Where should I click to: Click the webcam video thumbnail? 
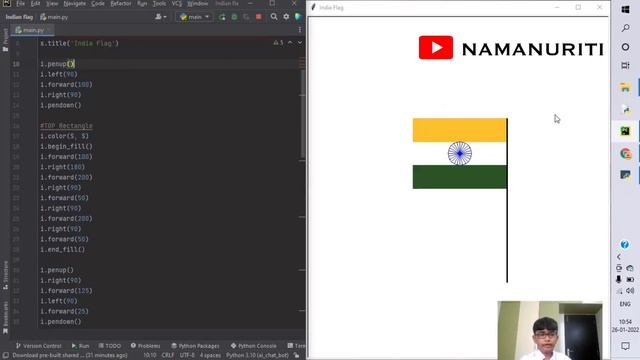pyautogui.click(x=549, y=330)
